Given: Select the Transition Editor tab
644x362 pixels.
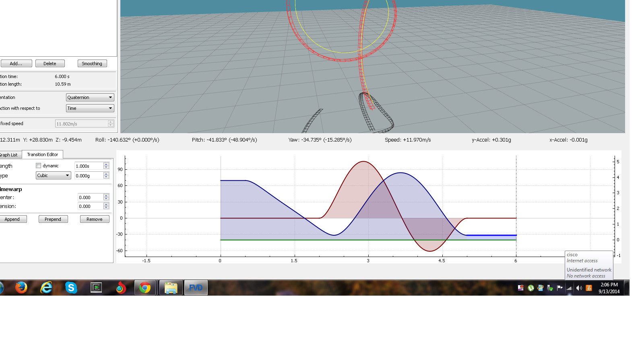Looking at the screenshot, I should pyautogui.click(x=42, y=154).
